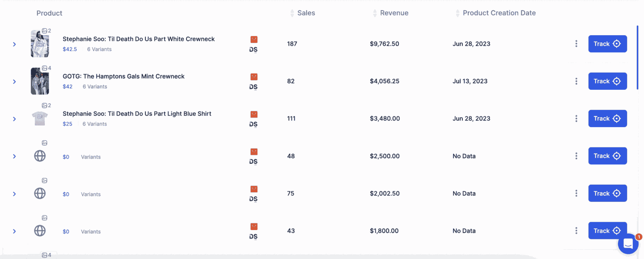
Task: Open the Intercom chat bubble
Action: click(x=628, y=243)
